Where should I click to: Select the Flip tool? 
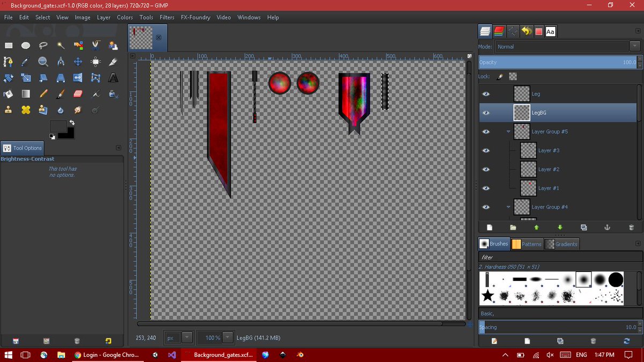tap(78, 78)
